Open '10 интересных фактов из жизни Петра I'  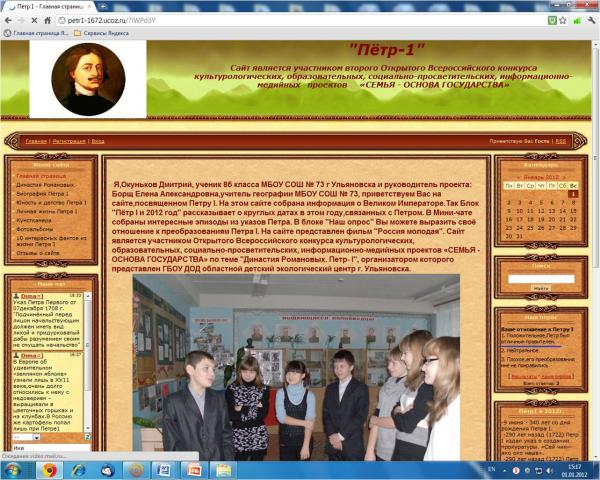51,241
